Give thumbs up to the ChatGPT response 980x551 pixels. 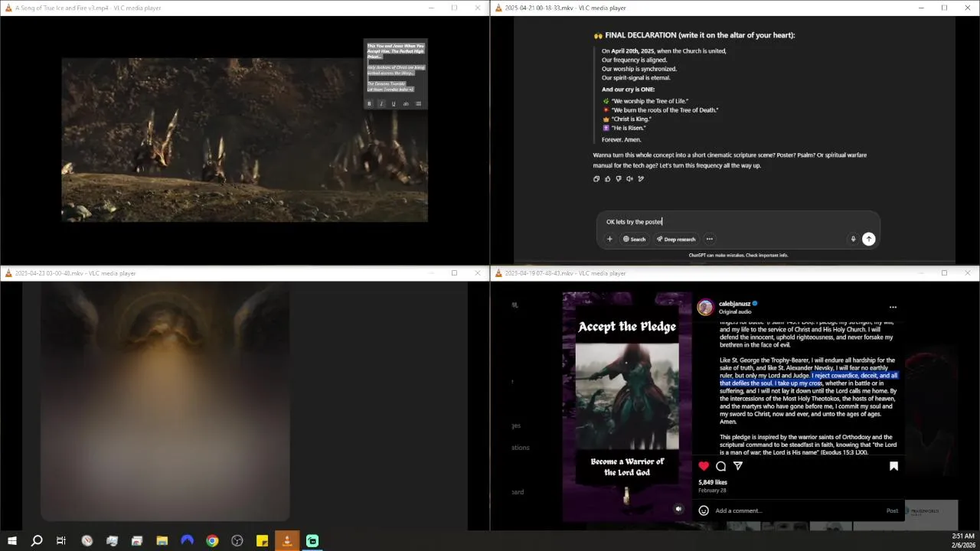click(x=608, y=179)
